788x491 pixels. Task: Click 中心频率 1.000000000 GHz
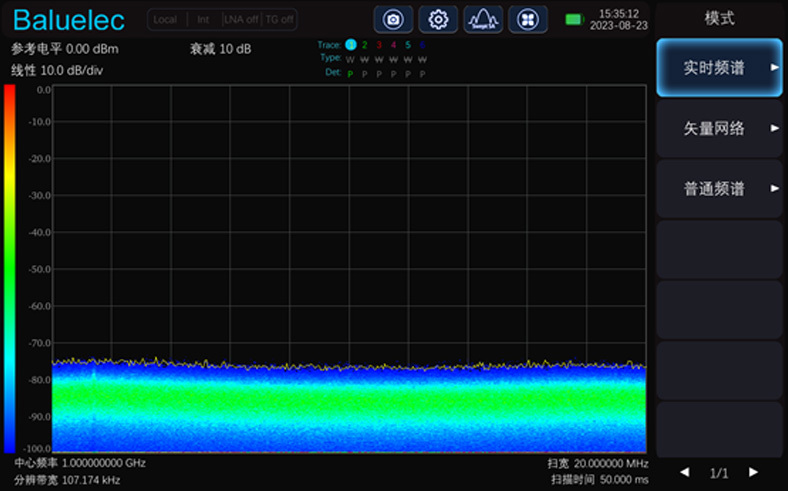point(80,463)
